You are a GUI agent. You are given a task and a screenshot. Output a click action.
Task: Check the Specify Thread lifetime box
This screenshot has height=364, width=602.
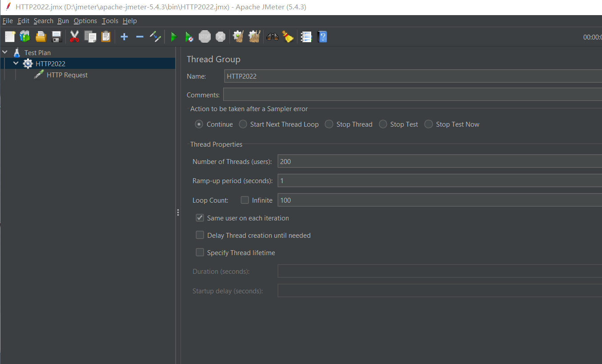click(x=200, y=252)
